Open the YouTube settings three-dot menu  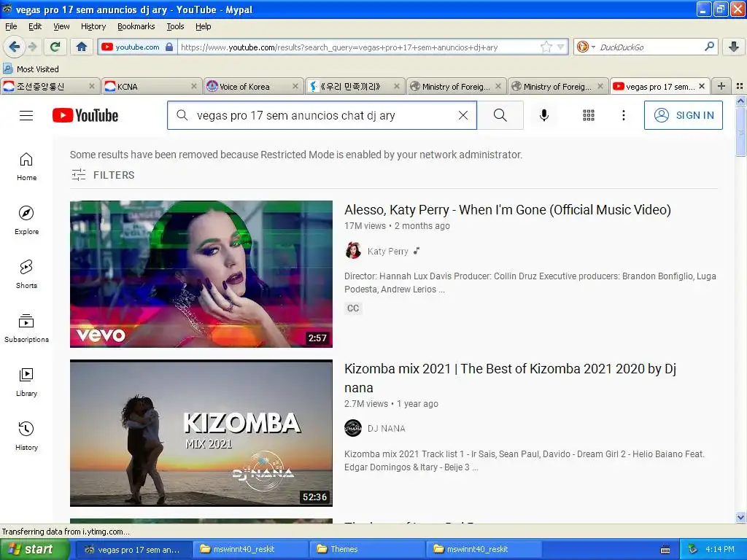tap(623, 115)
